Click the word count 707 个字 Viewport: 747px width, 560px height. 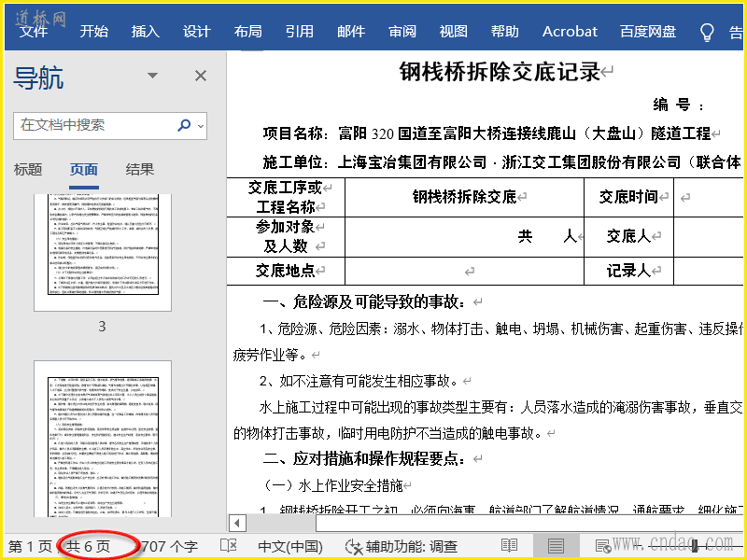click(168, 546)
